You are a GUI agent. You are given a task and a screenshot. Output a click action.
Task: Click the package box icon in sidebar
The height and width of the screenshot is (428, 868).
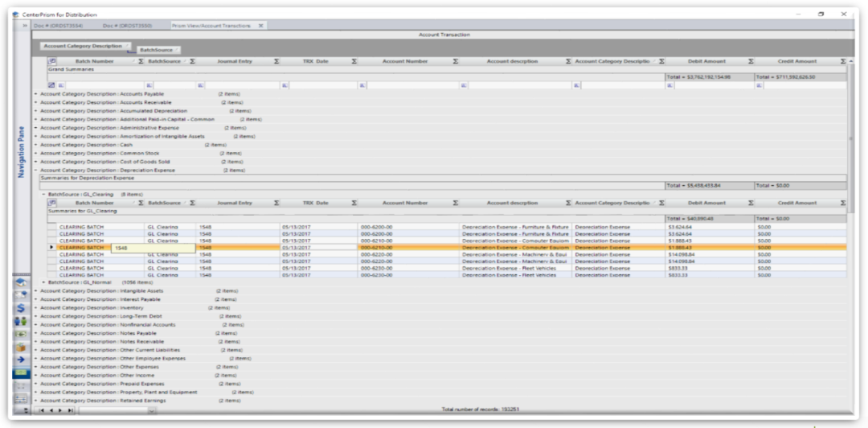21,346
